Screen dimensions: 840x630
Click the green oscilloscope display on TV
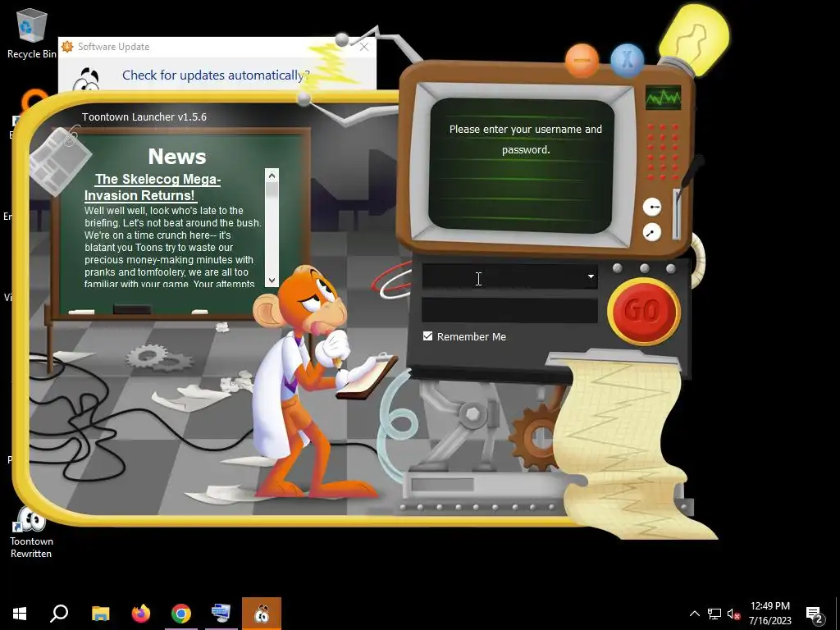(x=663, y=98)
